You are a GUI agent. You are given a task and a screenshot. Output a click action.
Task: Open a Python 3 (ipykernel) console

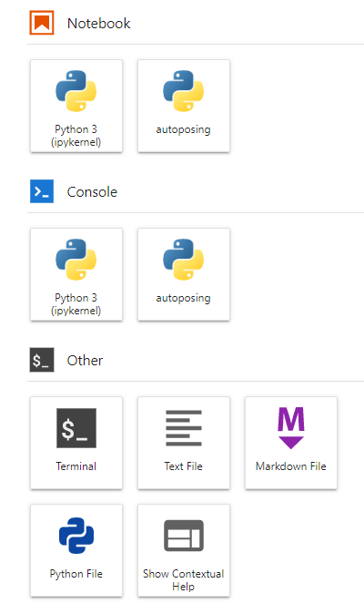click(76, 274)
